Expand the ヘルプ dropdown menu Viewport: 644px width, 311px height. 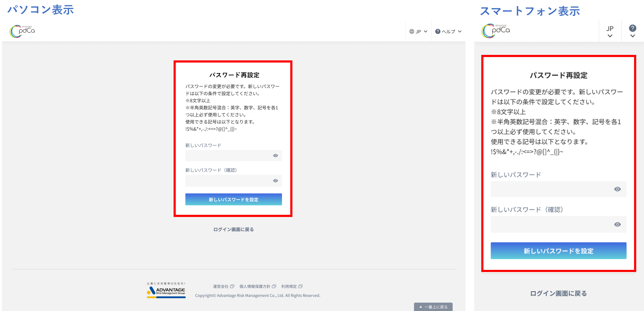point(448,31)
